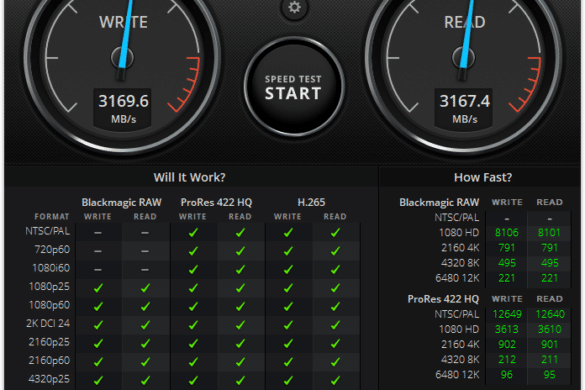Select the 2160p25 format row label
This screenshot has width=585, height=390.
[x=49, y=342]
